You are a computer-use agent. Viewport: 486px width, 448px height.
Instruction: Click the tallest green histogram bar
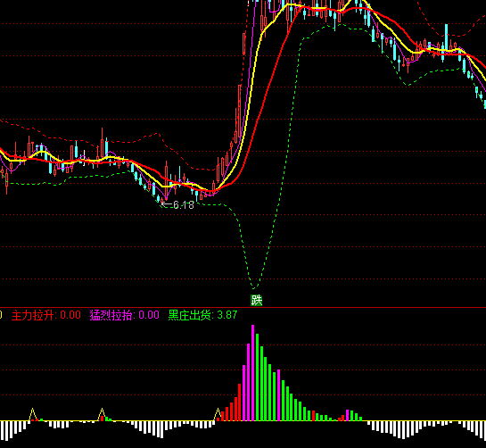257,377
